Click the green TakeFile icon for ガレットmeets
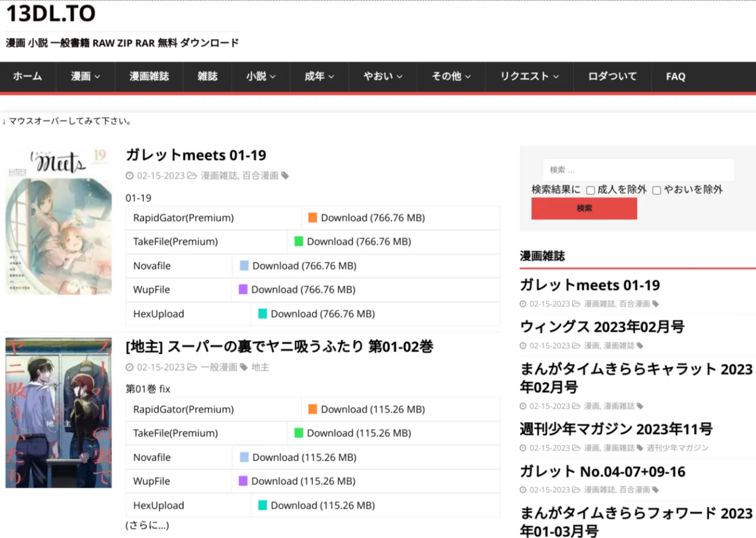Image resolution: width=756 pixels, height=538 pixels. coord(299,242)
